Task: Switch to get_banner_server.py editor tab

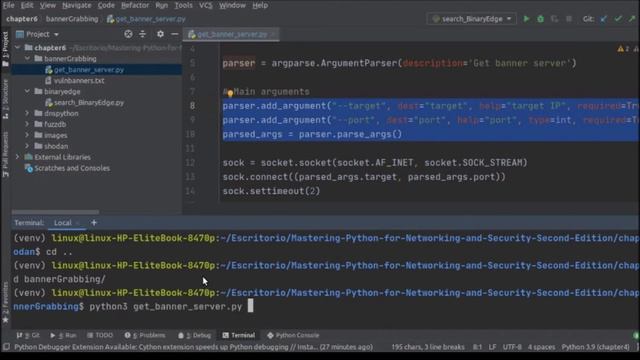Action: point(231,35)
